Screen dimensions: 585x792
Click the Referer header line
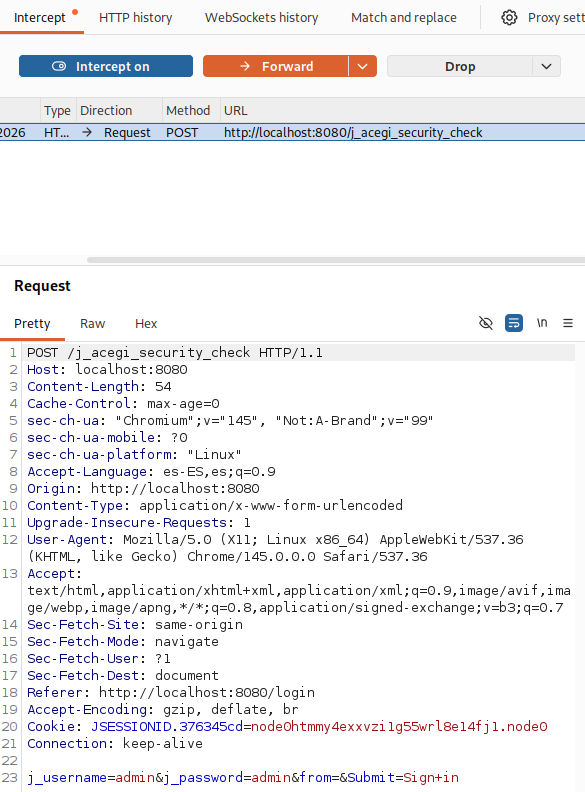[x=171, y=692]
